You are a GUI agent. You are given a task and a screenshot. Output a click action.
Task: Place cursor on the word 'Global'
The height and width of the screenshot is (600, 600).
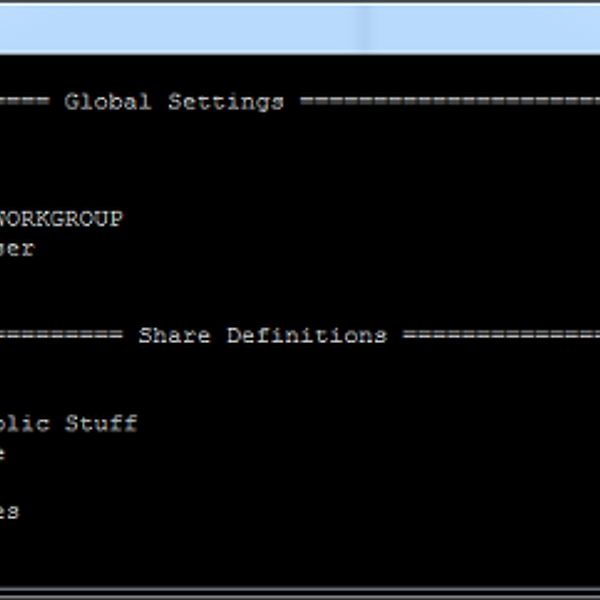point(108,102)
